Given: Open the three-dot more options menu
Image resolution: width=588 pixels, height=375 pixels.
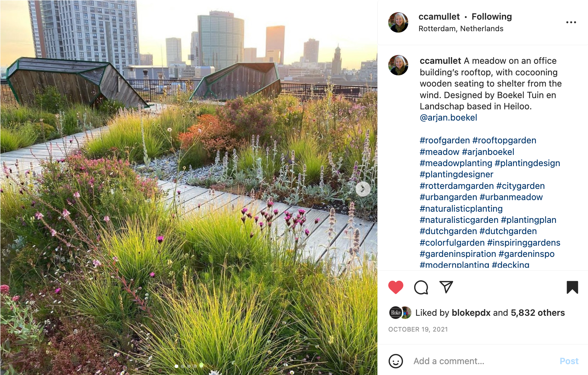Looking at the screenshot, I should point(571,22).
